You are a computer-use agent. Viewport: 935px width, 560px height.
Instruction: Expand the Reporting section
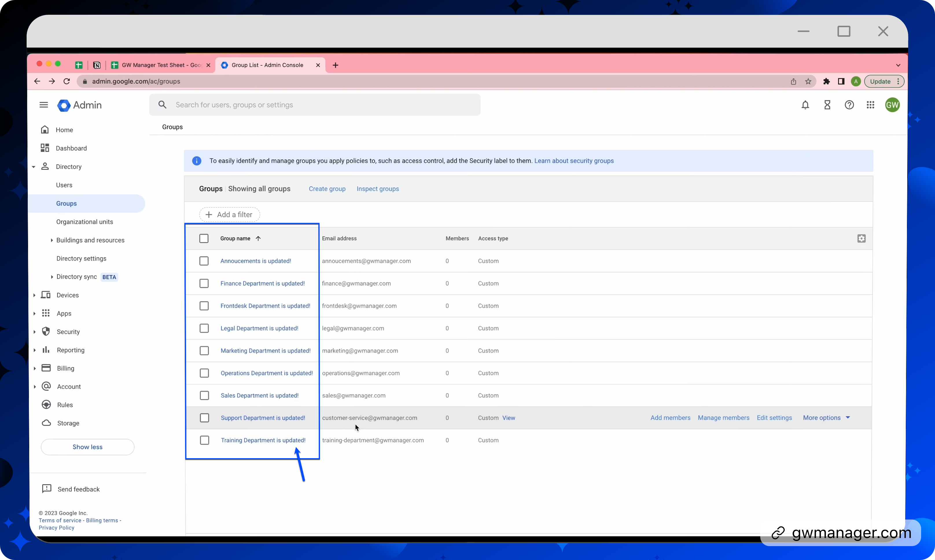pyautogui.click(x=34, y=350)
